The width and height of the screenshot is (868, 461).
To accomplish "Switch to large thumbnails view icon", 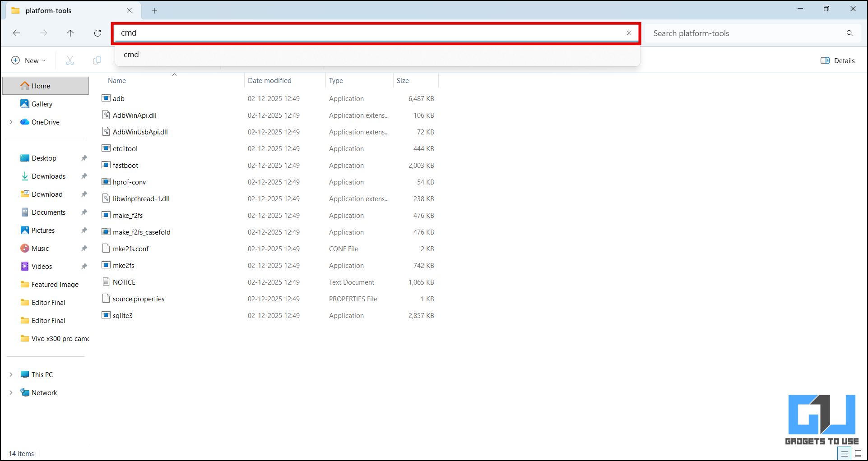I will [x=858, y=453].
